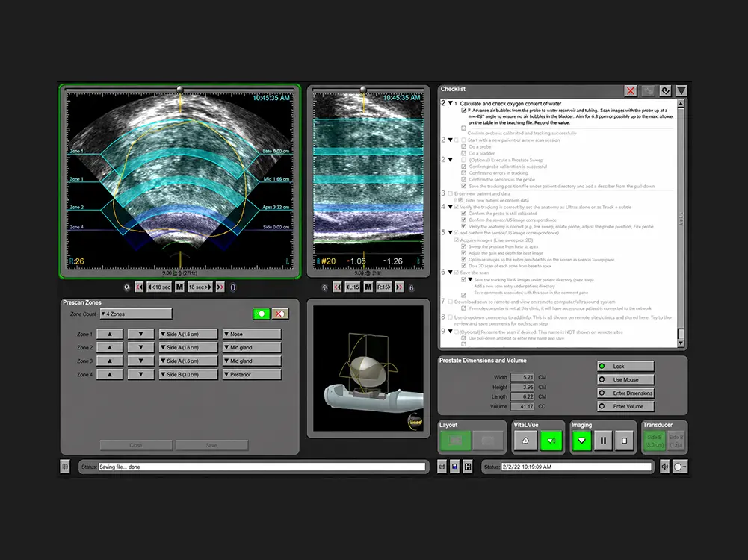Open the Zone Count dropdown
The height and width of the screenshot is (560, 748).
click(x=136, y=314)
